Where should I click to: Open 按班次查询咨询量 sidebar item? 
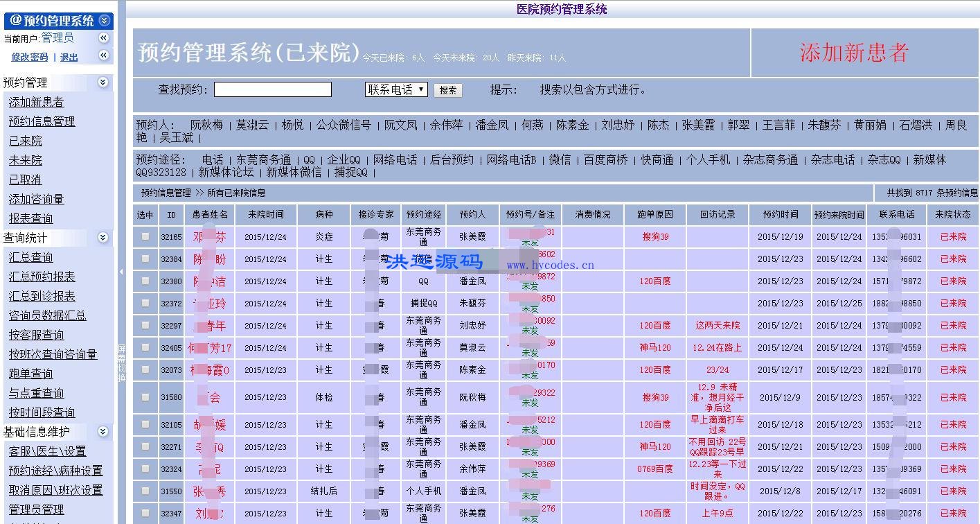pos(53,354)
